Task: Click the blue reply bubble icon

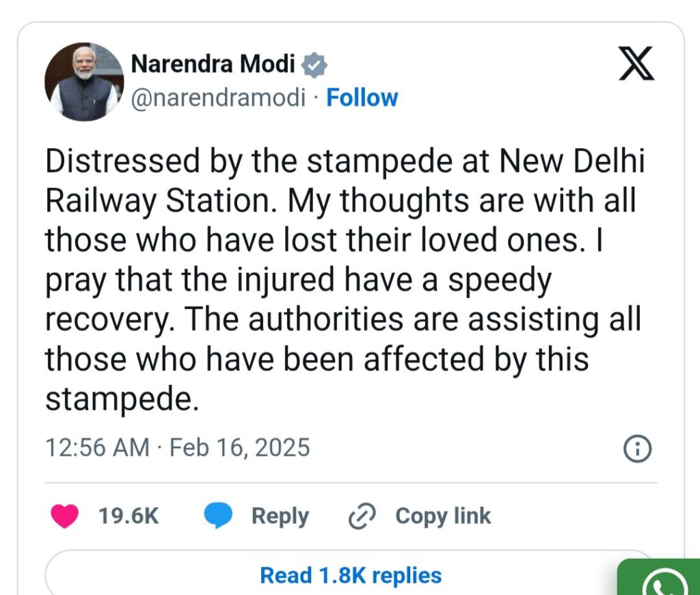Action: click(219, 516)
